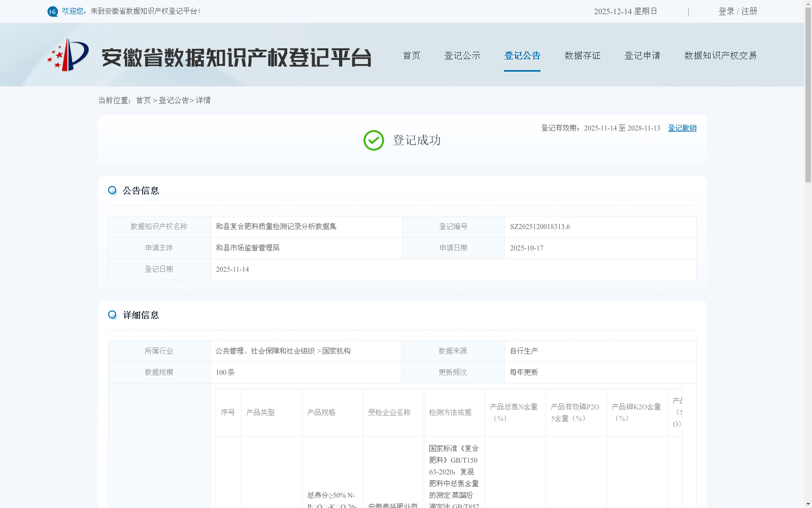
Task: Go to the 数据存证 menu item
Action: click(x=583, y=55)
